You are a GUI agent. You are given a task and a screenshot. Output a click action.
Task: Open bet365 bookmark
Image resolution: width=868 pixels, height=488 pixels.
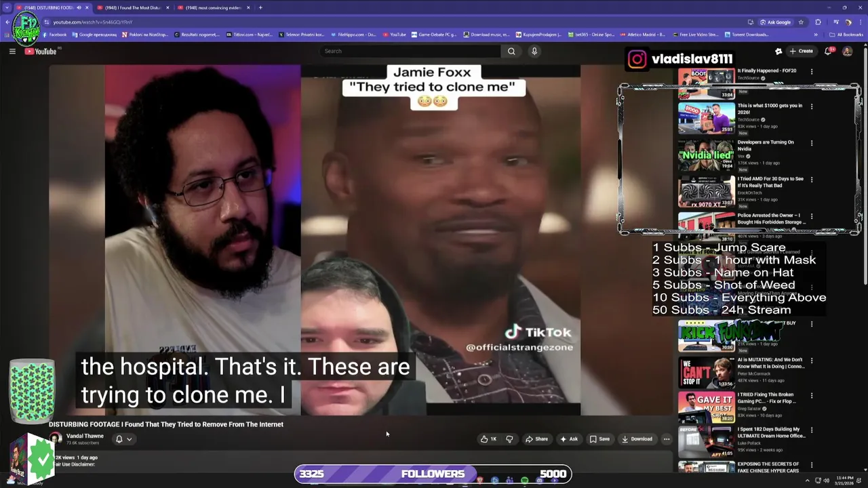591,35
